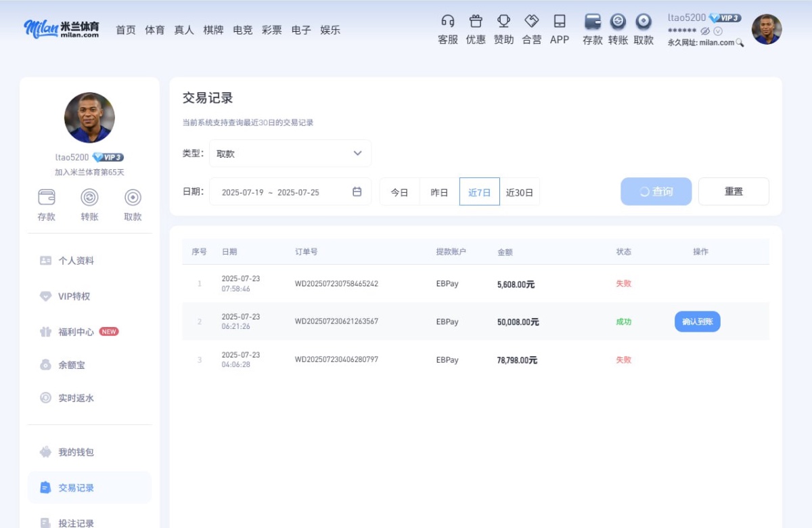Open the 体育 menu item
Screen dimensions: 812x528
pyautogui.click(x=154, y=29)
